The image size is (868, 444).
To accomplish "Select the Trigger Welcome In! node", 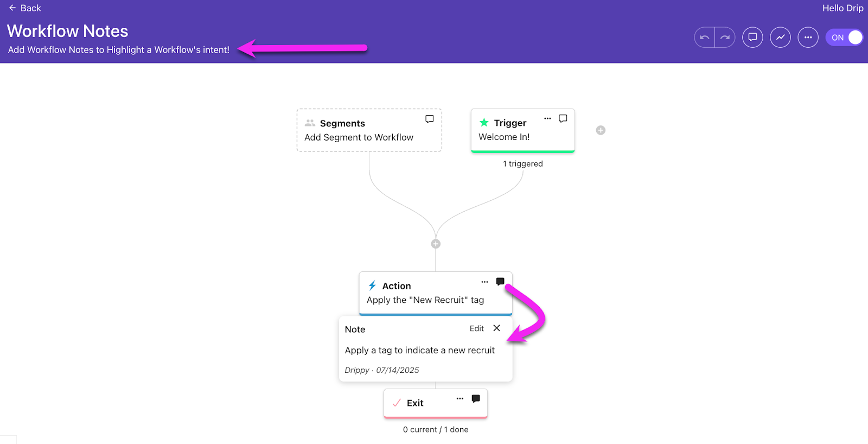I will coord(523,131).
